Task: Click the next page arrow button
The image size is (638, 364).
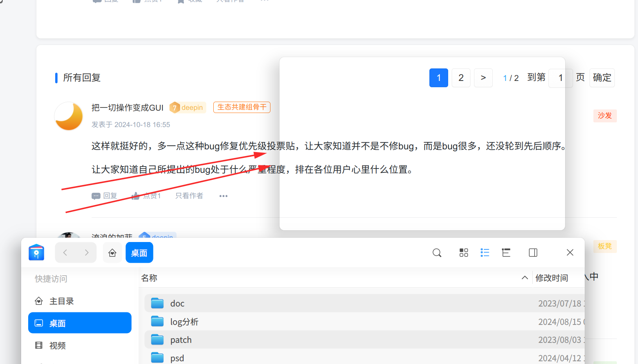Action: pos(483,78)
